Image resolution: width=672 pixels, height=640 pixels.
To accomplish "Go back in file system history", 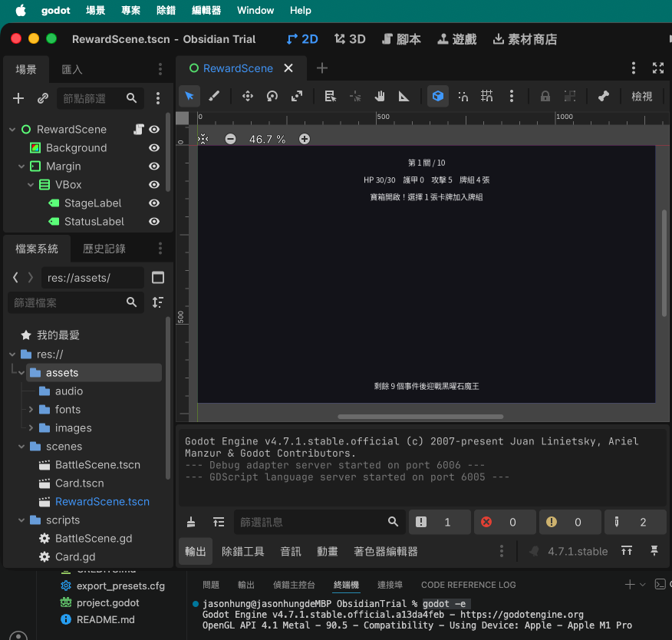I will (15, 277).
